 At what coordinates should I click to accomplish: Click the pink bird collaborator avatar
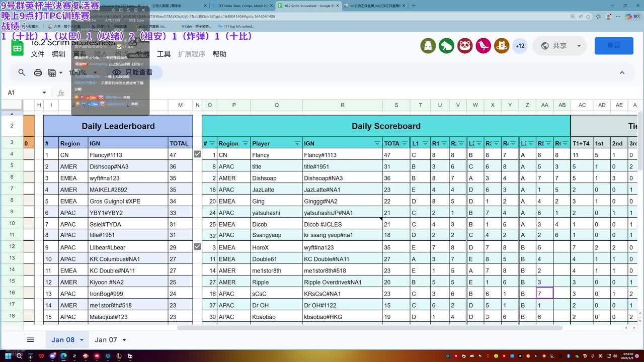(483, 46)
